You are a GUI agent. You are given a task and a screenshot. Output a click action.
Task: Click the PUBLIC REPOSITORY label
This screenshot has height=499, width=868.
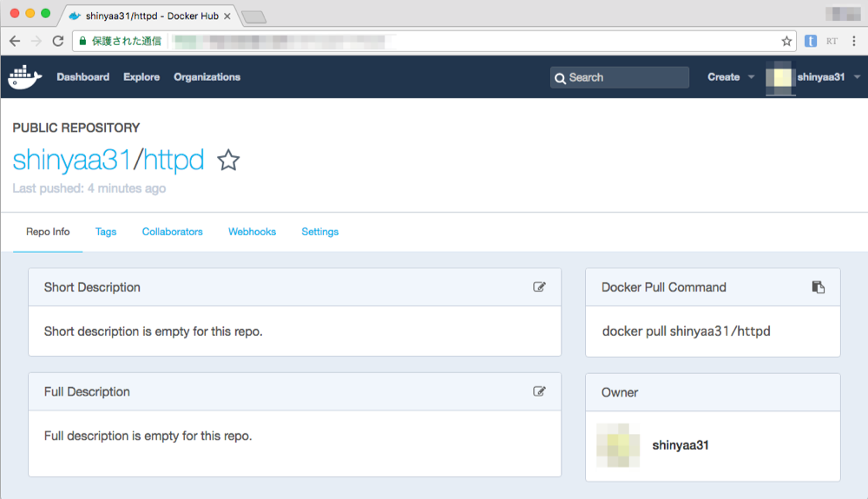point(76,128)
